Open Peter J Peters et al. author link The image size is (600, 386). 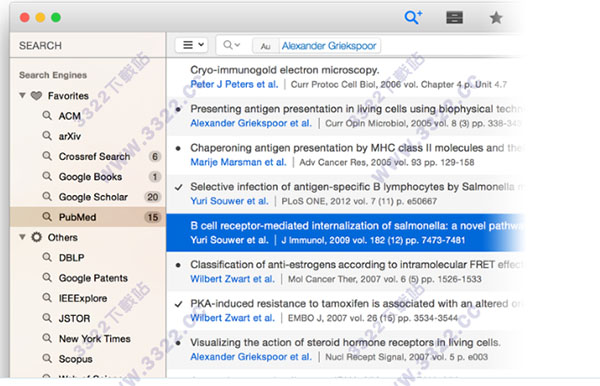click(234, 85)
